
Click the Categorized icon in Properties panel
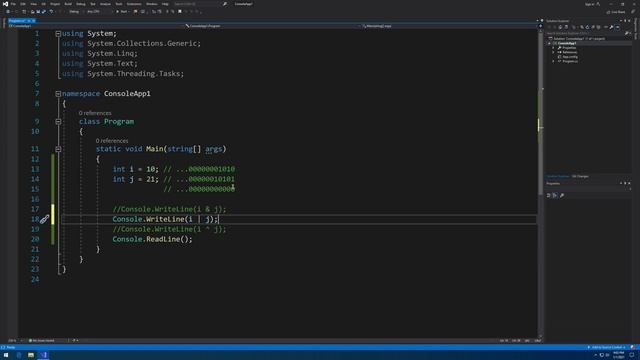[549, 196]
